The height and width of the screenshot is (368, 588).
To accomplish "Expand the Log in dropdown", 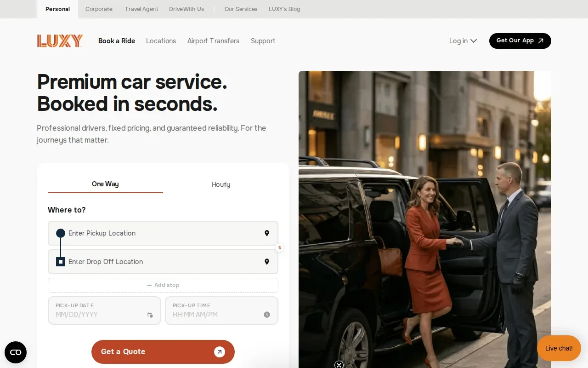I will (463, 41).
